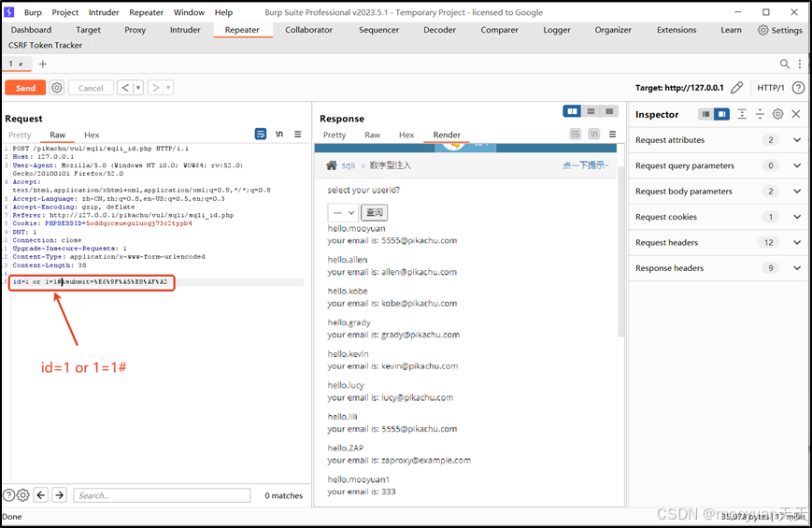This screenshot has width=812, height=528.
Task: Expand Response headers section
Action: tap(719, 268)
